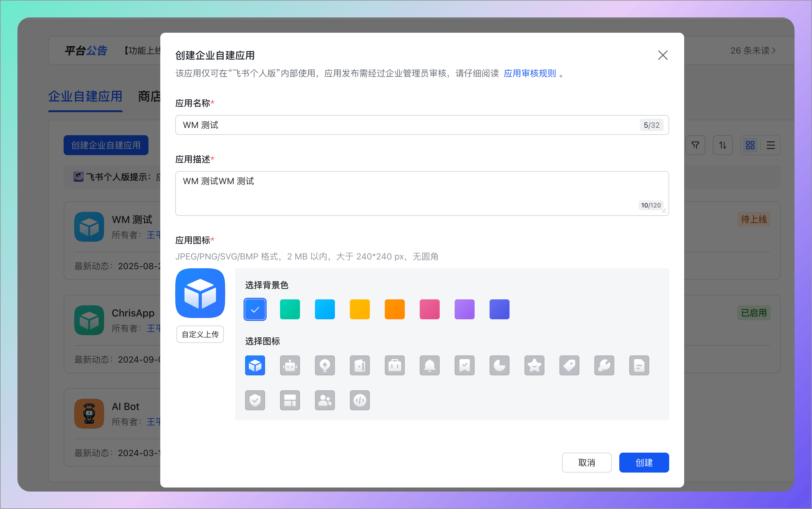The height and width of the screenshot is (509, 812).
Task: Select the code </> icon
Action: [360, 400]
